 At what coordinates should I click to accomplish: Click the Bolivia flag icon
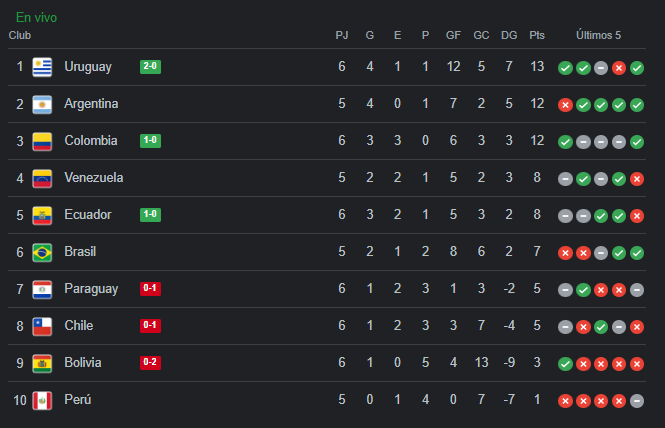42,363
